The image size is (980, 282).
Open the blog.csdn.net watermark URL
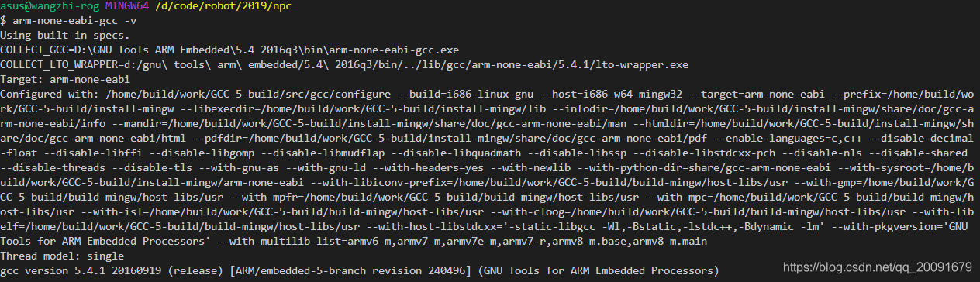[879, 266]
